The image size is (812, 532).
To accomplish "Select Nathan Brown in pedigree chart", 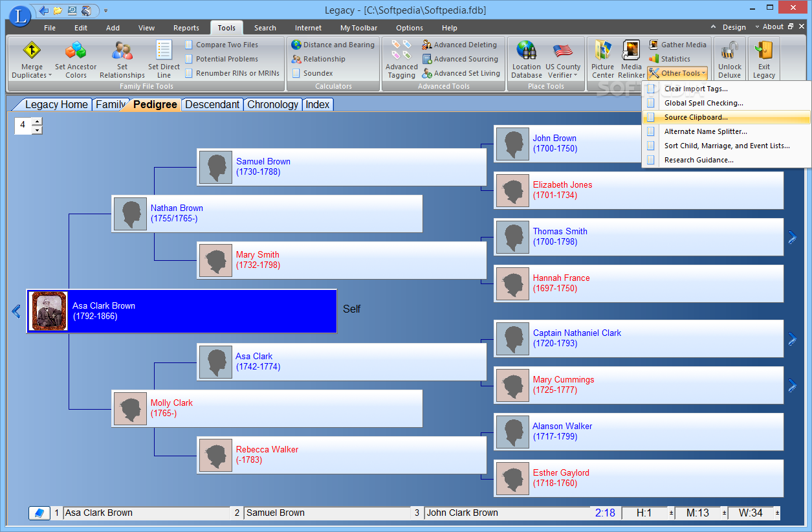I will point(267,214).
